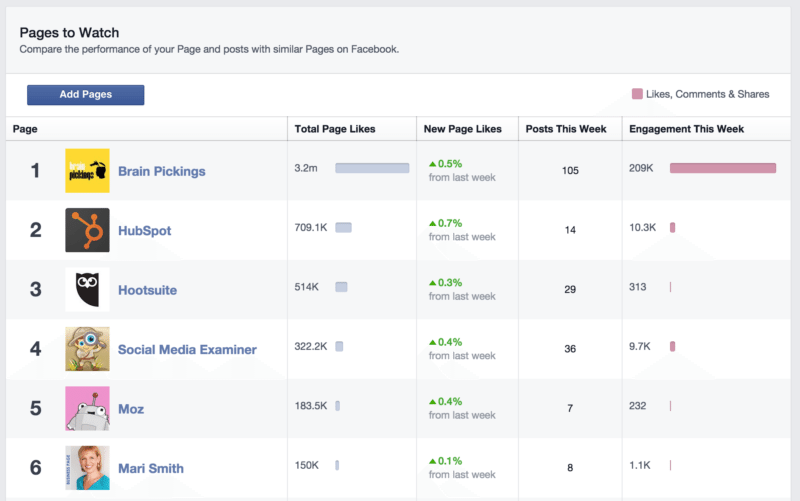Click the Hootsuite owl logo

(x=87, y=289)
